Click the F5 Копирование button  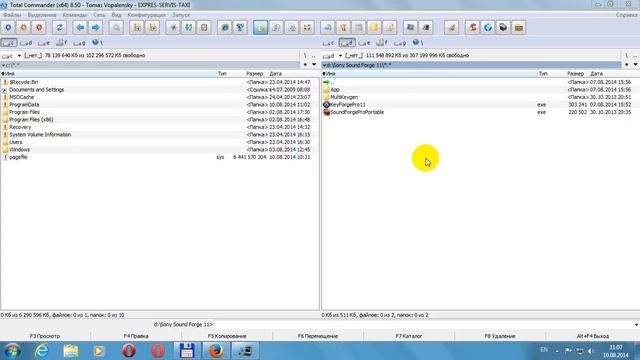227,336
